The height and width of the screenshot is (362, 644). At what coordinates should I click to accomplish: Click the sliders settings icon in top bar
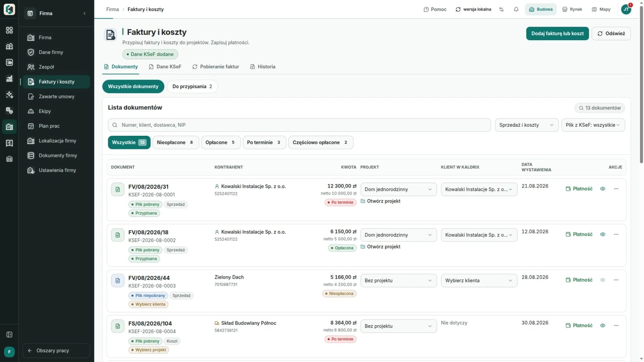501,9
